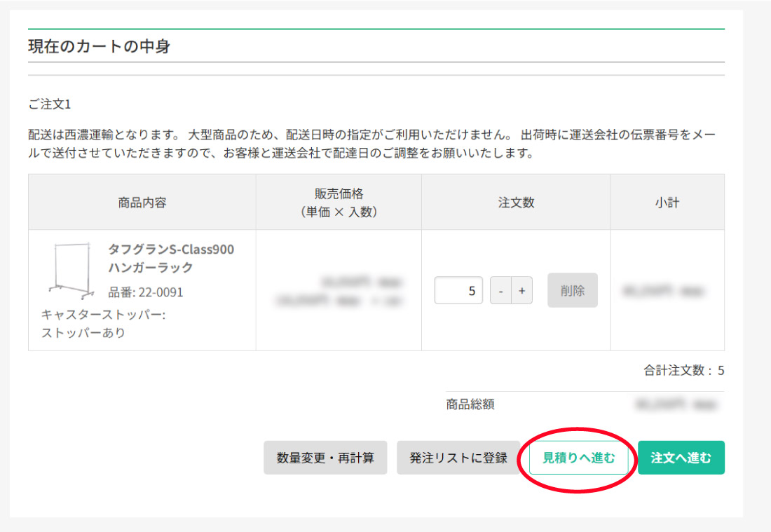Click the 現在のカートの中身 heading
Viewport: 771px width, 532px height.
point(99,47)
